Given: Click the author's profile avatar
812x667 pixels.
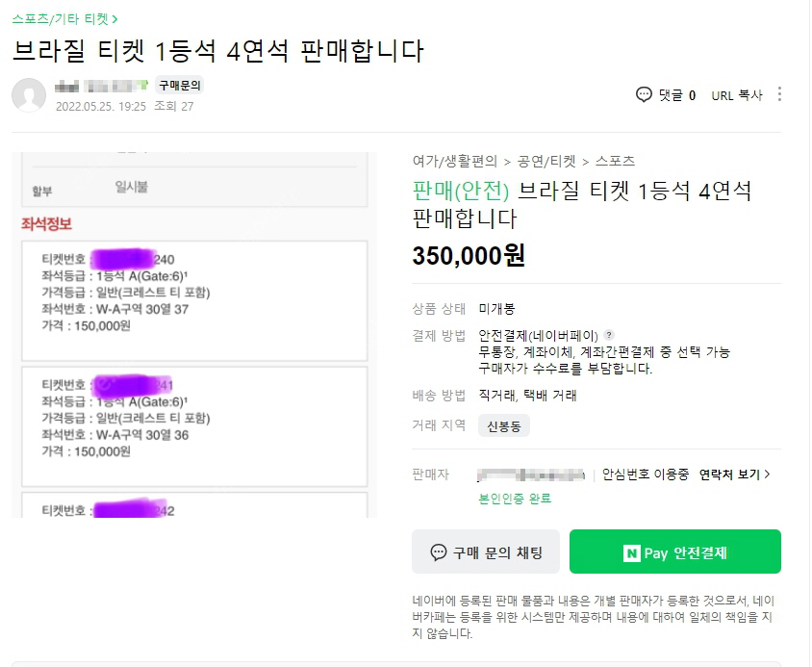Looking at the screenshot, I should pos(29,95).
